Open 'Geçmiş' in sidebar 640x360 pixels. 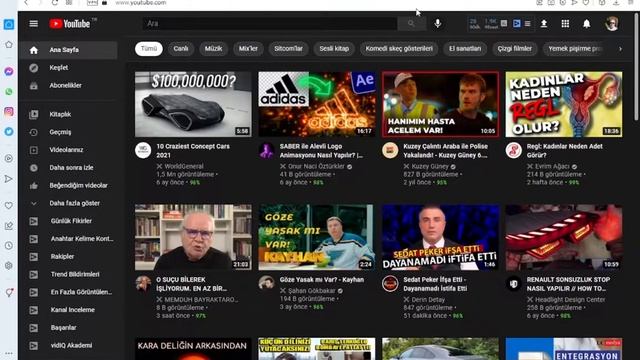pyautogui.click(x=69, y=132)
